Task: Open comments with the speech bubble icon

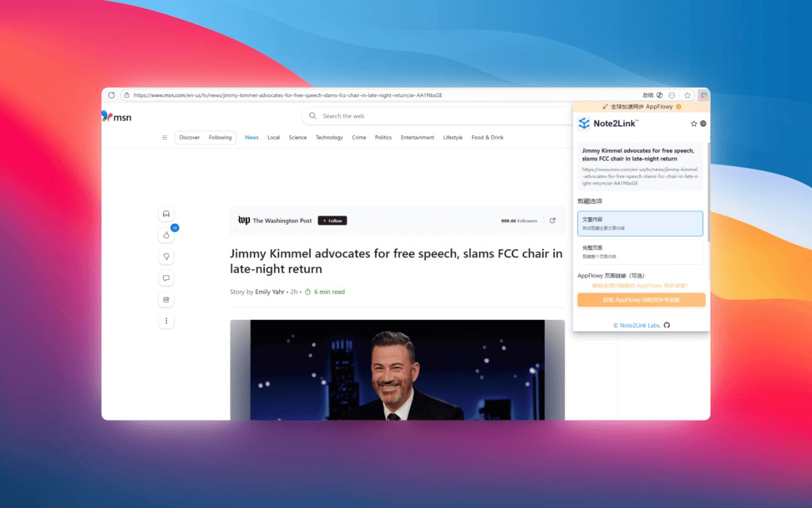Action: pos(166,278)
